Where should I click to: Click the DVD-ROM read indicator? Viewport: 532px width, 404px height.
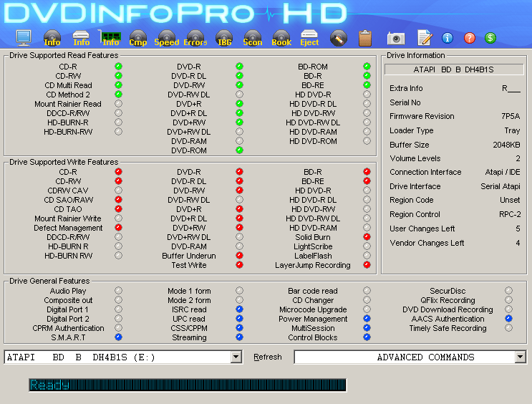point(239,150)
